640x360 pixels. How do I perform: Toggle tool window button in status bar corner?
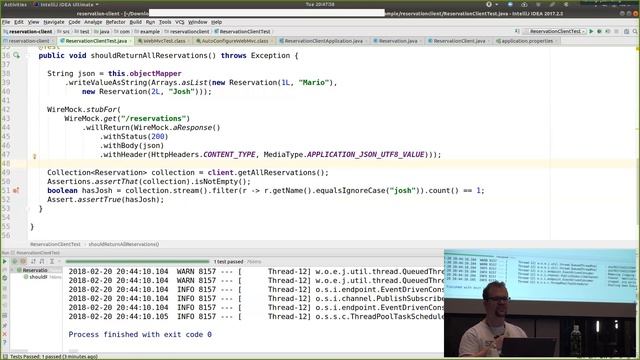point(4,357)
